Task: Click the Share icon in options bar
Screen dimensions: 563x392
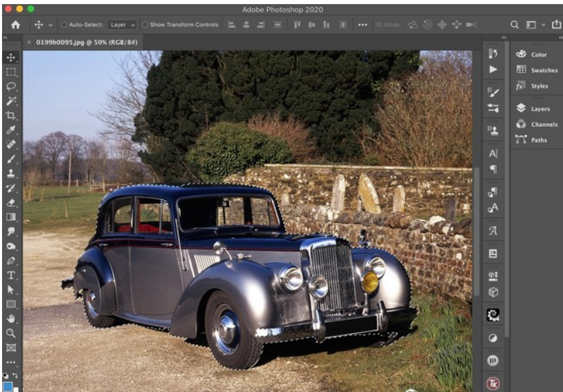Action: coord(556,24)
